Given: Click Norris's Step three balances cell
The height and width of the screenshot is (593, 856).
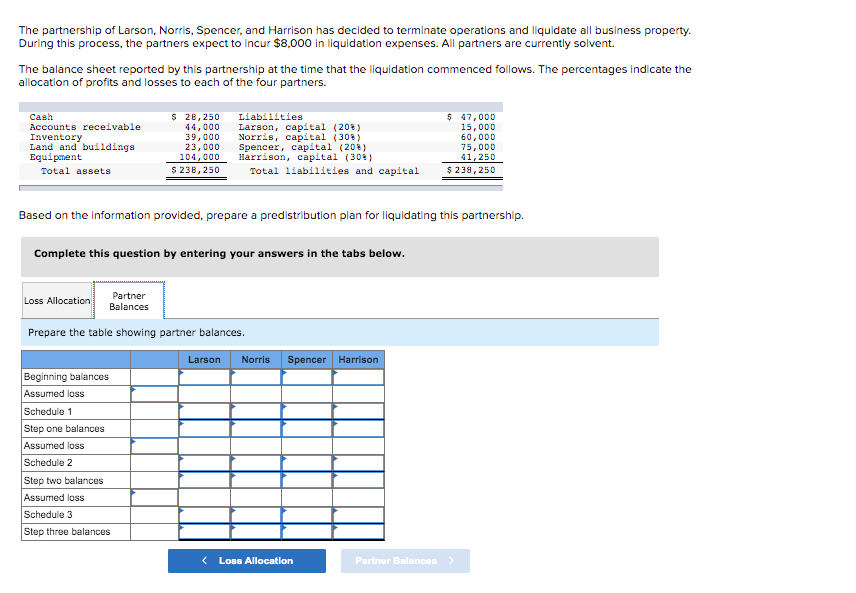Looking at the screenshot, I should (x=256, y=532).
